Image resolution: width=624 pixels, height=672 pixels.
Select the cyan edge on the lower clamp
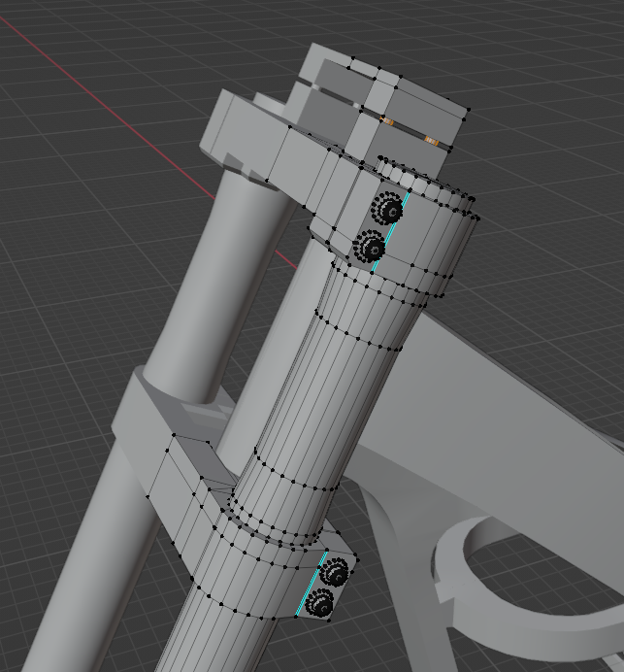(x=312, y=584)
